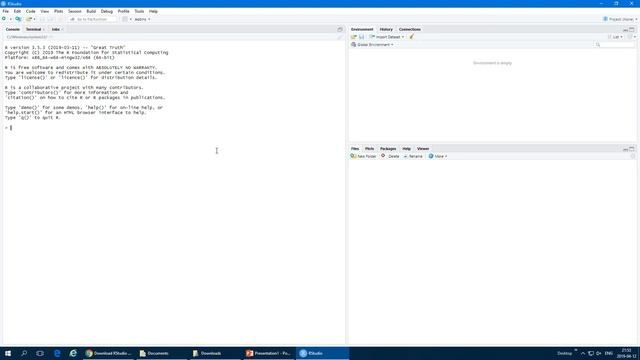
Task: Click the refresh icon in Environment pane
Action: 629,37
